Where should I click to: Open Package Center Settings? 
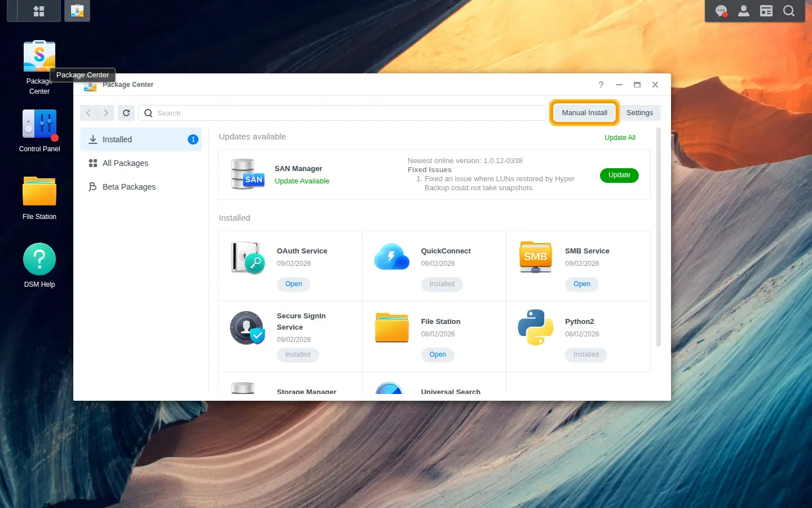pyautogui.click(x=639, y=113)
